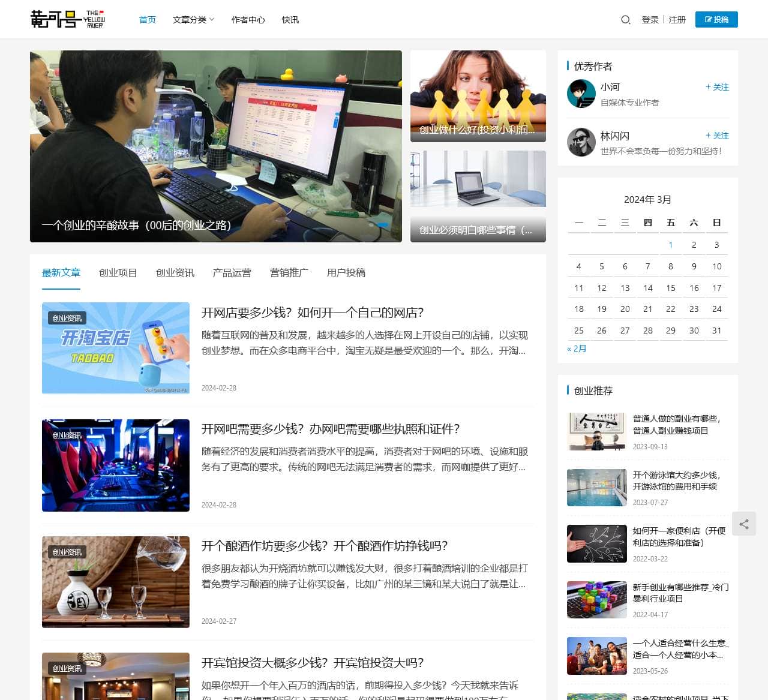Open author 林闪闪's avatar
The height and width of the screenshot is (700, 768).
581,142
